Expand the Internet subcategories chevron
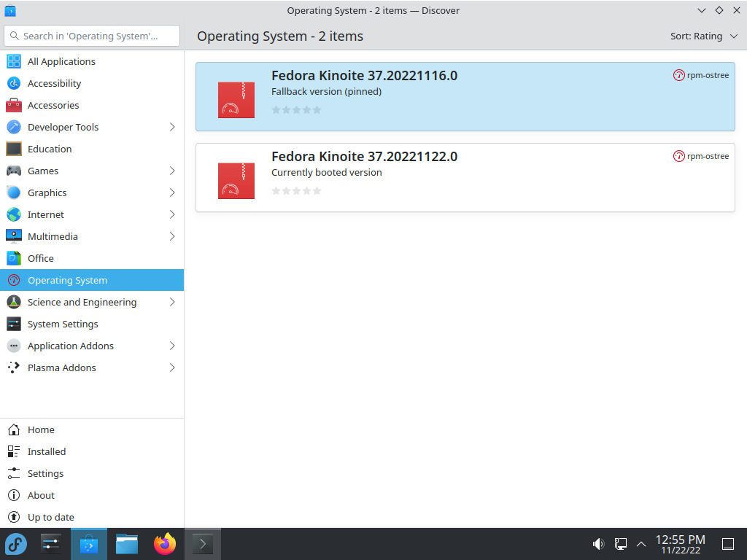Viewport: 747px width, 560px height. coord(172,215)
